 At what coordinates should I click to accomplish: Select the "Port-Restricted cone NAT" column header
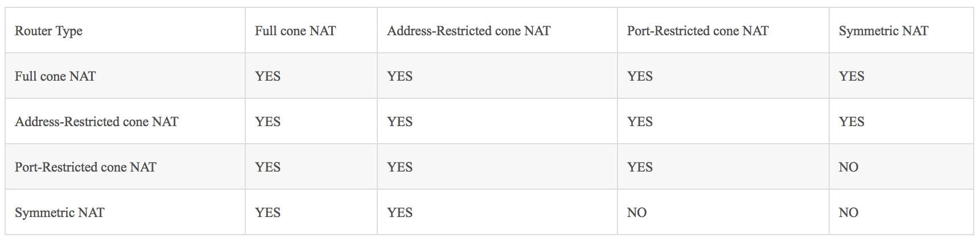[x=697, y=31]
